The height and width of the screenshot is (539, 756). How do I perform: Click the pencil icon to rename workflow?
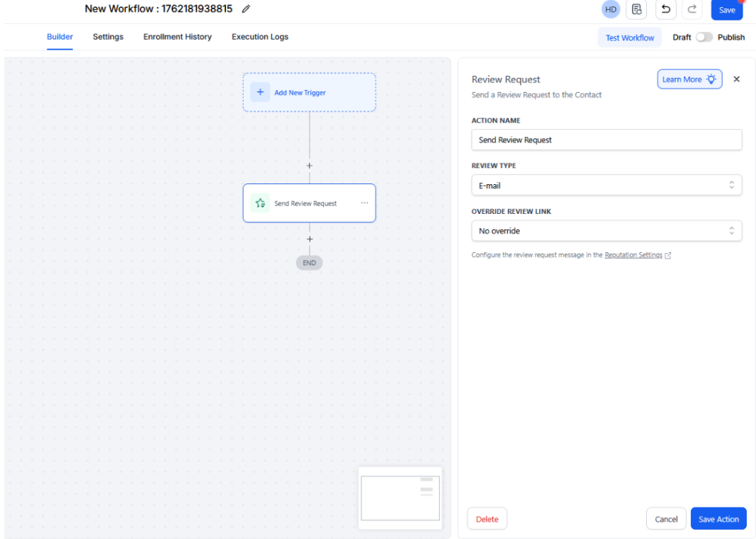[246, 9]
